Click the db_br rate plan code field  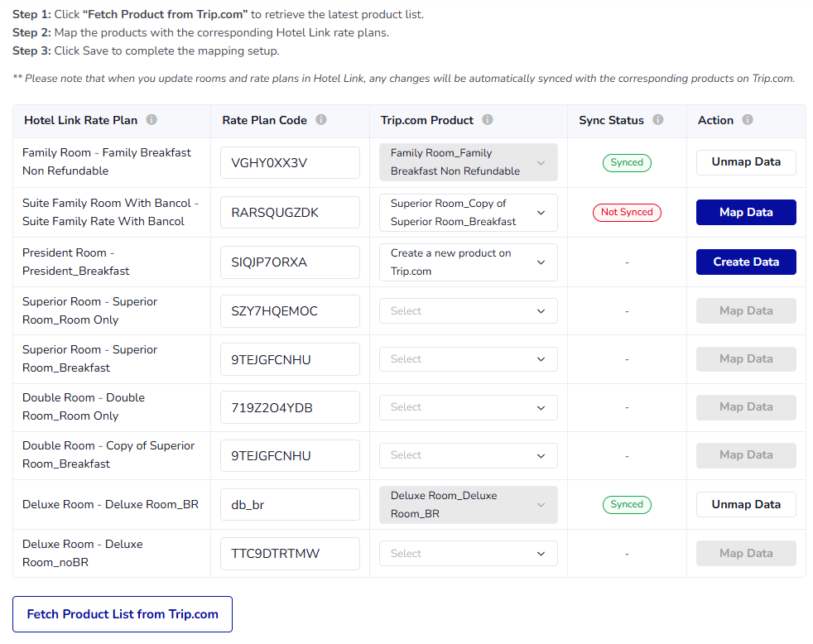[290, 505]
